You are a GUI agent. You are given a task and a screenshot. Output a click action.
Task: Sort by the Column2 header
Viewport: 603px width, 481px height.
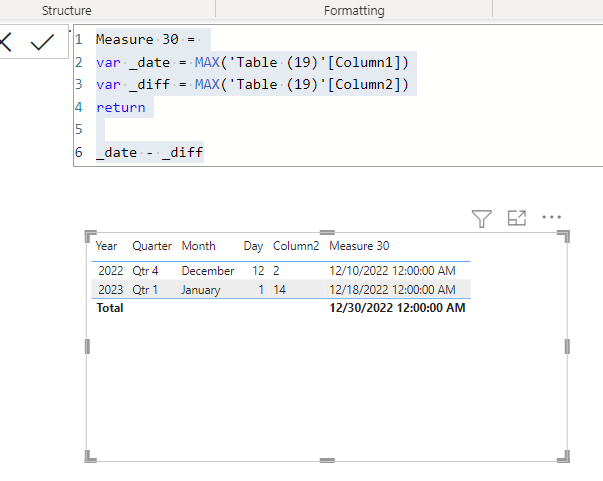coord(296,246)
